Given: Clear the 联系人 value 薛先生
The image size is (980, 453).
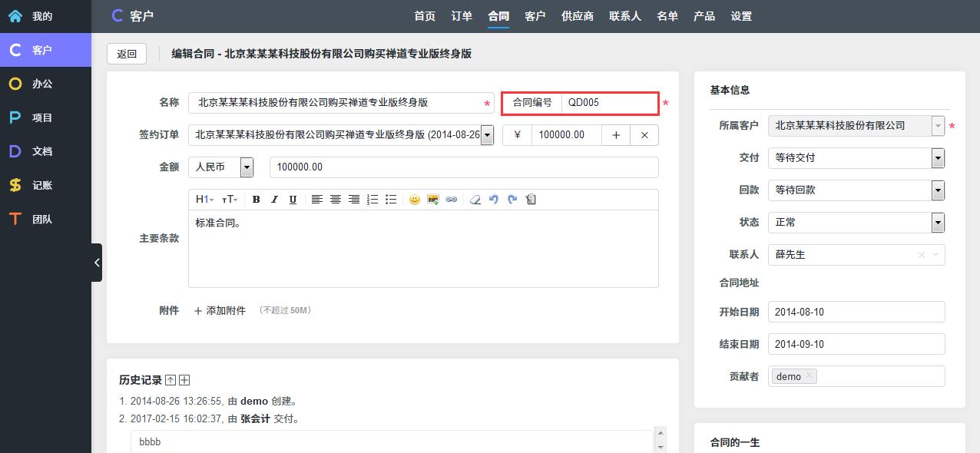Looking at the screenshot, I should (x=922, y=255).
